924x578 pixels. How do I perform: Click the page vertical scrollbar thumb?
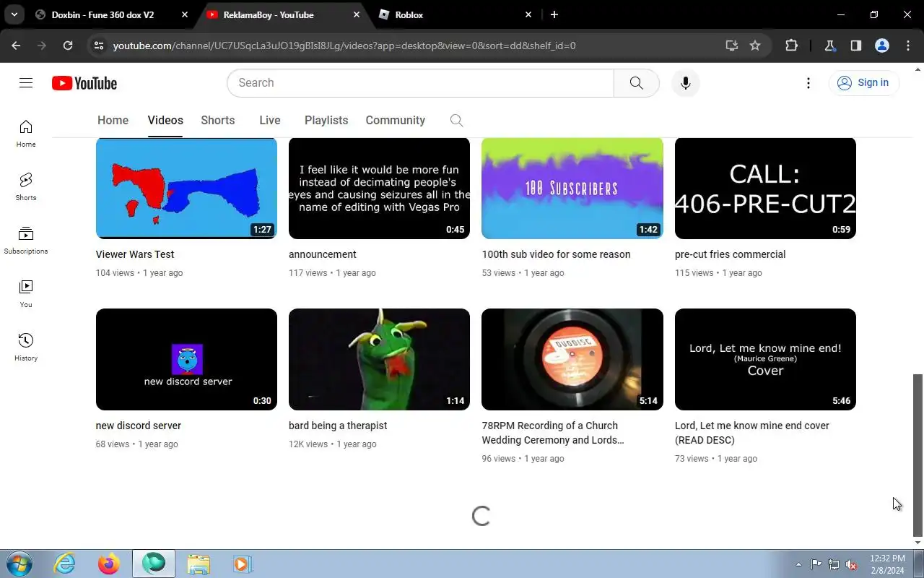pyautogui.click(x=918, y=454)
